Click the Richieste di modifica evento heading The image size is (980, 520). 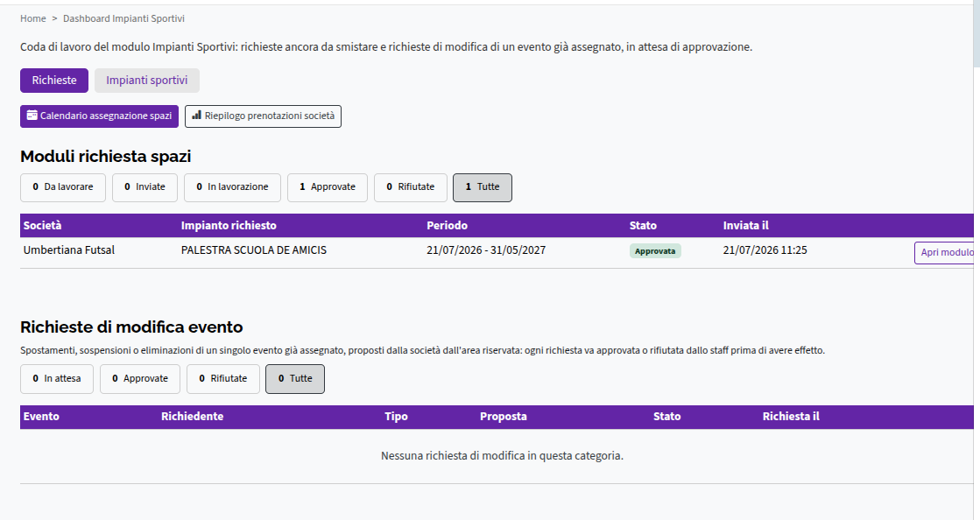point(131,327)
